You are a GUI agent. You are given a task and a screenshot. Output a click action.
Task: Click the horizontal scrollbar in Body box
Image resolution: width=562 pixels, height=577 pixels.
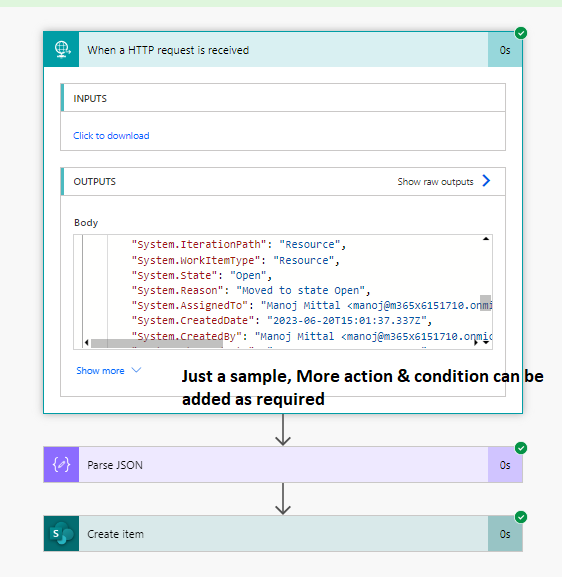157,343
